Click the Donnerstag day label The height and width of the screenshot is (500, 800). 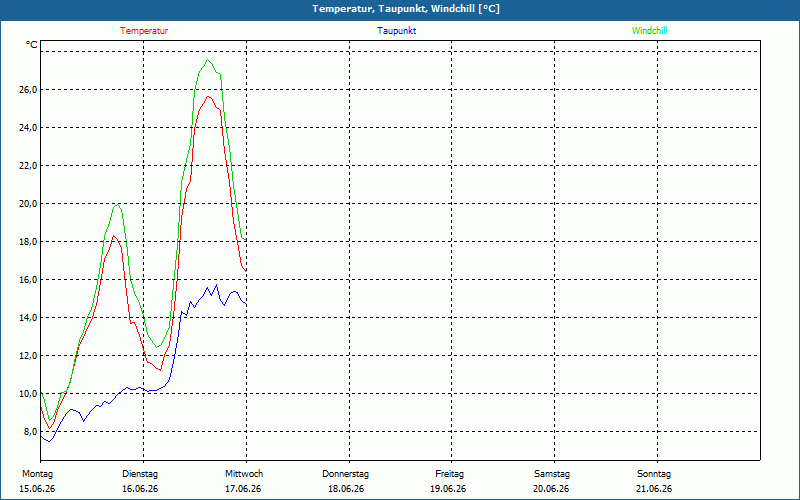pyautogui.click(x=345, y=474)
